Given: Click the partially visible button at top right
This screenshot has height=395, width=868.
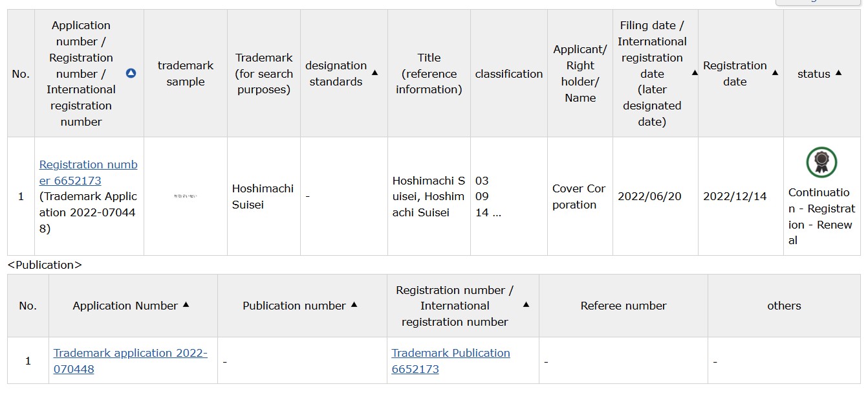Looking at the screenshot, I should pos(818,3).
